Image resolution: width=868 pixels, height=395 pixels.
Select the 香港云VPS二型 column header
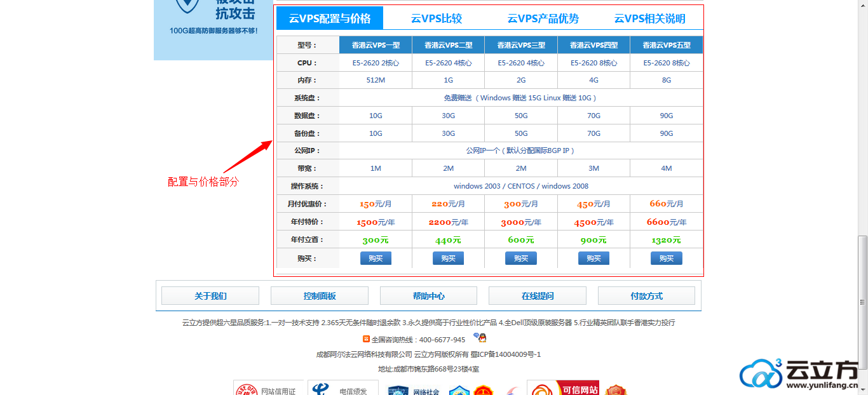coord(448,45)
